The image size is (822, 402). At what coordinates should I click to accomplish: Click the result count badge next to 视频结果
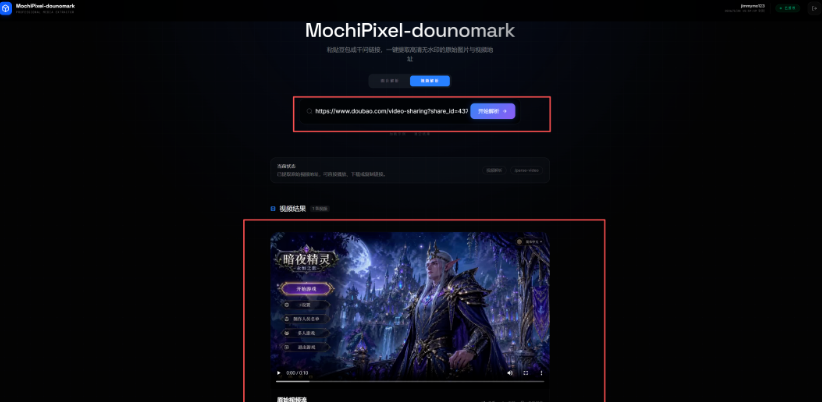pyautogui.click(x=320, y=209)
